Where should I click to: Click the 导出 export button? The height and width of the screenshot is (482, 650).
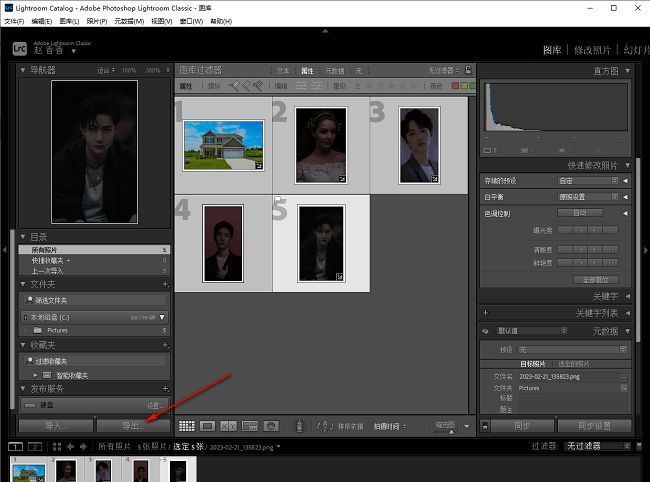click(132, 426)
